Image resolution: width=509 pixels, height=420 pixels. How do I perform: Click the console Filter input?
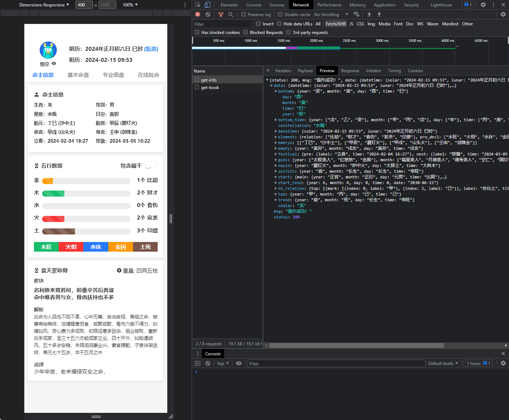[336, 364]
